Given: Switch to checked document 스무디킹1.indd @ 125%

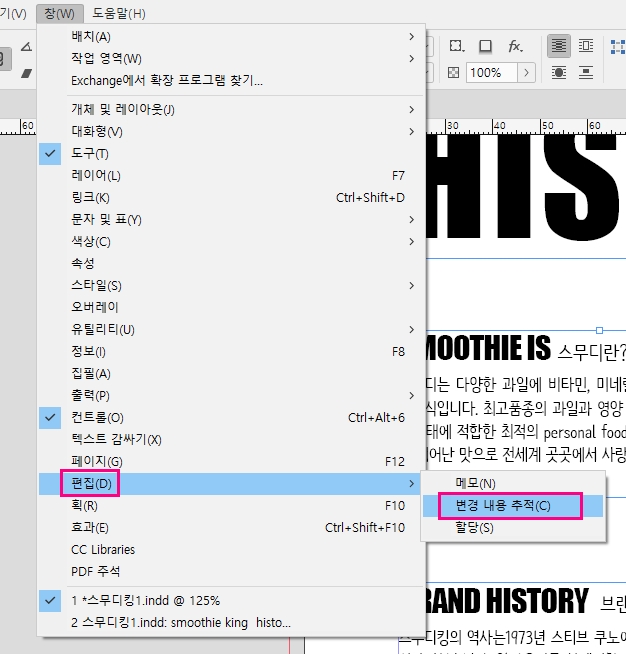Looking at the screenshot, I should coord(145,600).
